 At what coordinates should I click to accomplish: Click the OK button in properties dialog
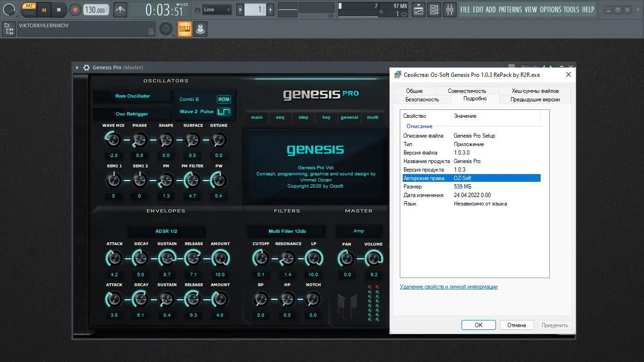click(x=479, y=325)
